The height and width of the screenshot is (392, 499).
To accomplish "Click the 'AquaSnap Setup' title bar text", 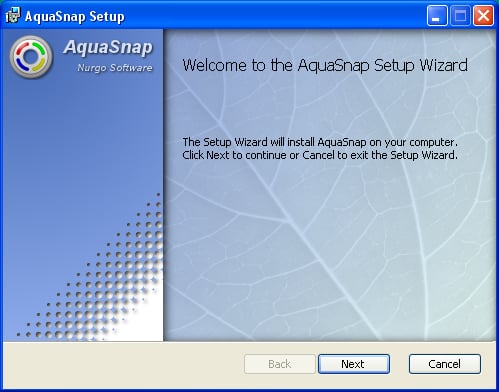I will pos(75,17).
